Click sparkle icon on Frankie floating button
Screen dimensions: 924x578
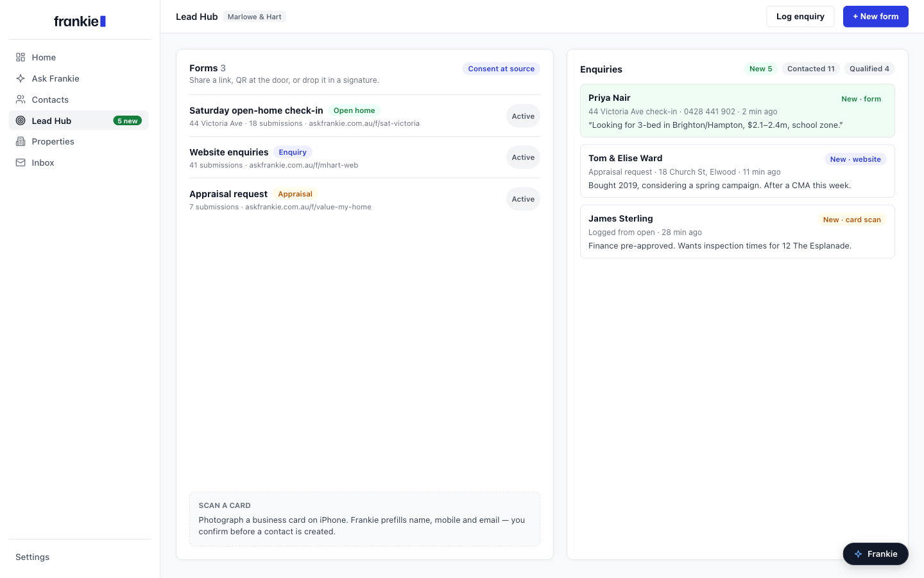point(858,554)
